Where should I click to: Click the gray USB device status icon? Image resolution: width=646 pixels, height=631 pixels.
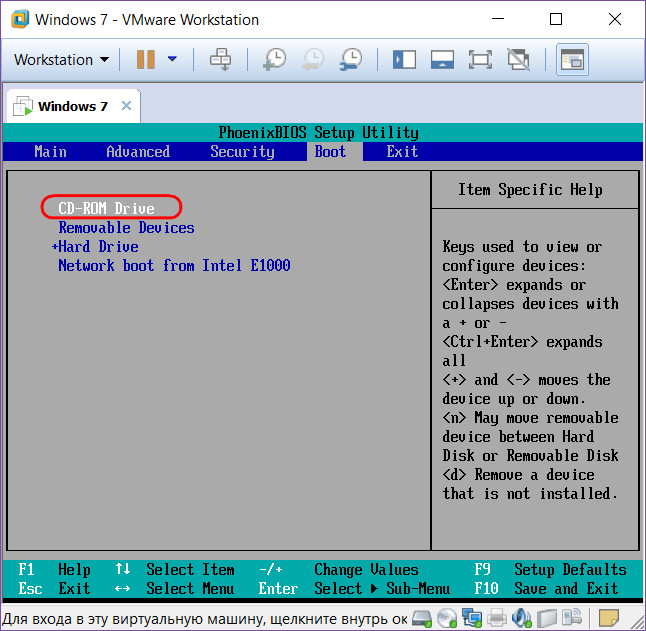point(546,619)
